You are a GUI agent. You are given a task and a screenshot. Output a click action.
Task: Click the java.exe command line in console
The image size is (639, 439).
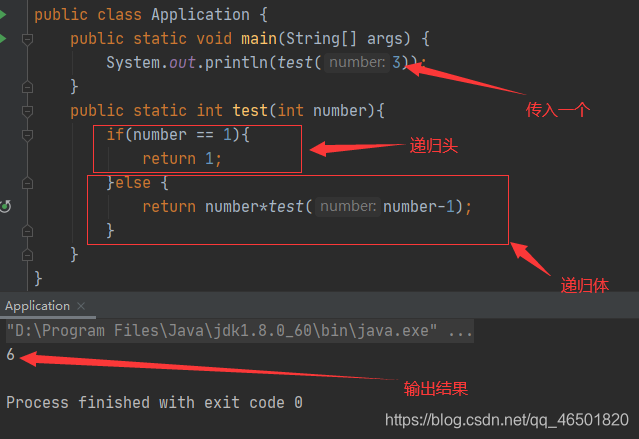tap(240, 331)
